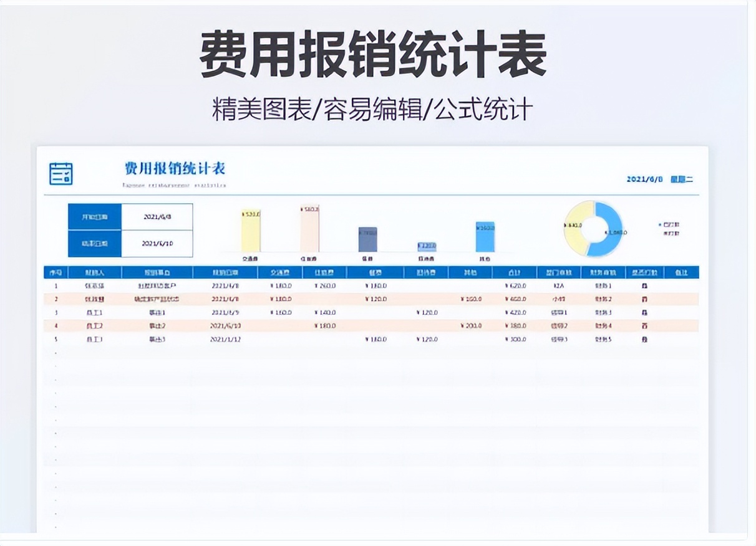
Task: Click the 2021/6/8 星期二 date in top right
Action: [661, 178]
